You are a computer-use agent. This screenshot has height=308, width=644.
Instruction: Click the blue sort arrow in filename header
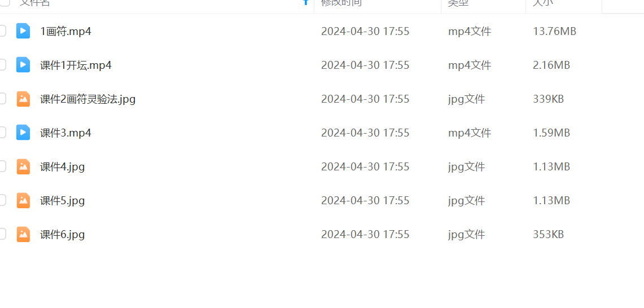coord(305,2)
